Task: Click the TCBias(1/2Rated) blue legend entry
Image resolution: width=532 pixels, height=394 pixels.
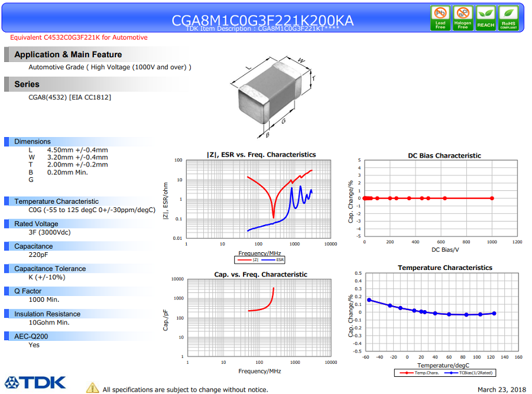Action: point(469,373)
